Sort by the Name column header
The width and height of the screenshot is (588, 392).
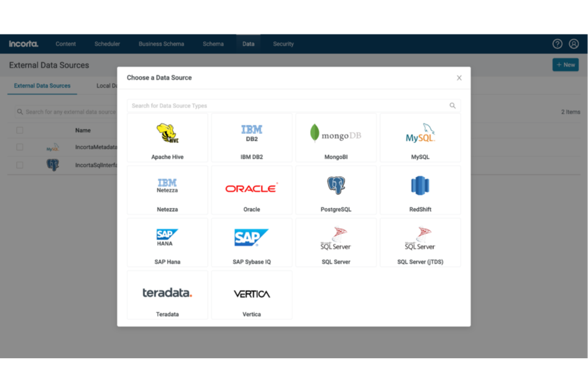[x=83, y=130]
